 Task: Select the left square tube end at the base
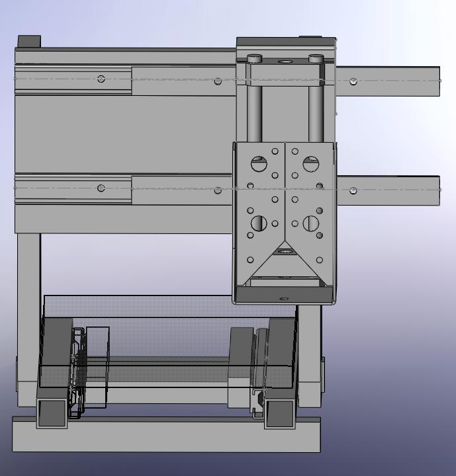[52, 413]
